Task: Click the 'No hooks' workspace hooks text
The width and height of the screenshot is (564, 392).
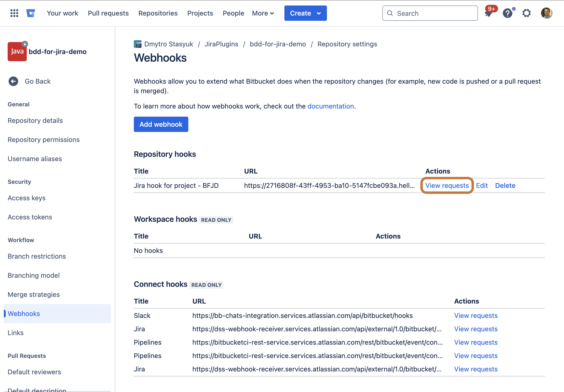Action: point(148,250)
